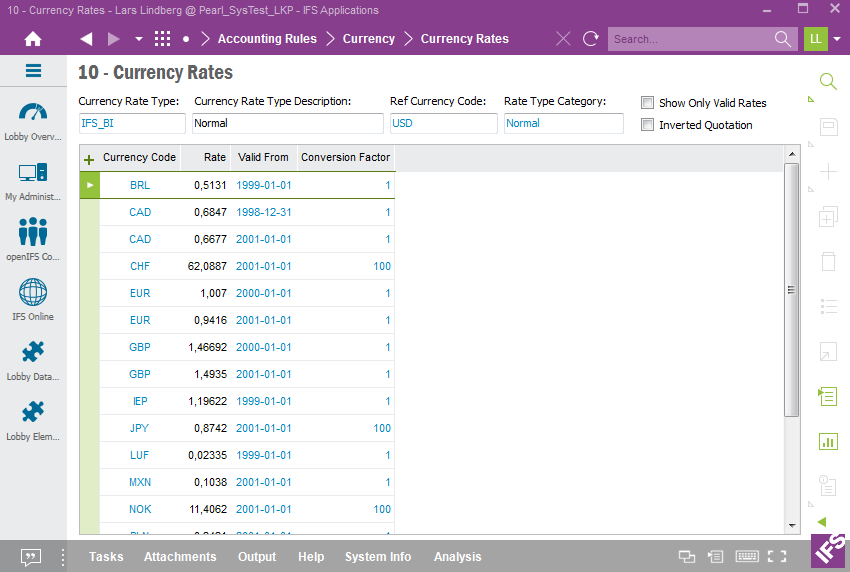Collapse right panel with green arrow
The height and width of the screenshot is (572, 850).
pyautogui.click(x=822, y=522)
